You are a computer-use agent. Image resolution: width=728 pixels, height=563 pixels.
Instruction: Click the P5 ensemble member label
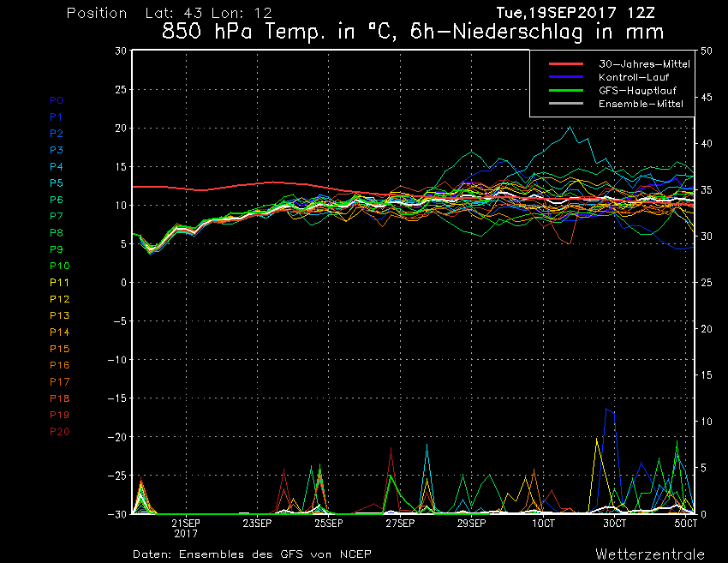click(x=57, y=183)
